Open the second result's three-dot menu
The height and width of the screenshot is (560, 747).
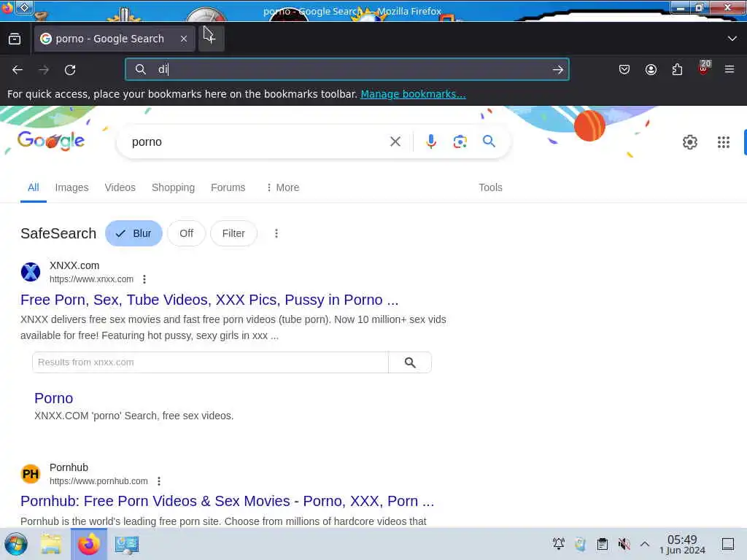[159, 481]
